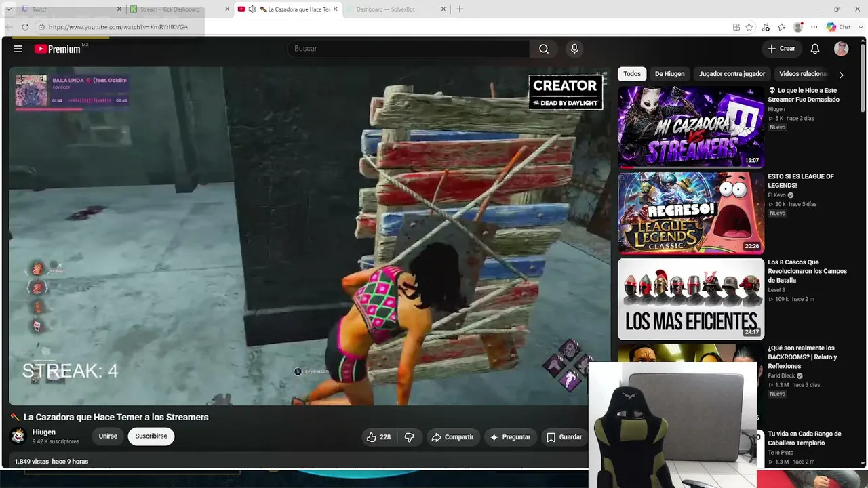Open the tab search dropdown arrow
This screenshot has height=488, width=868.
click(x=8, y=9)
